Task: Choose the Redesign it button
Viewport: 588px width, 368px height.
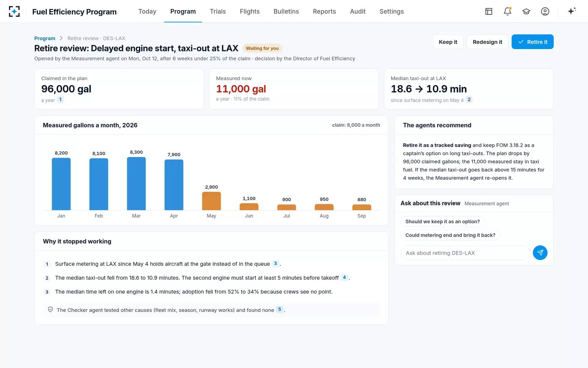Action: click(488, 42)
